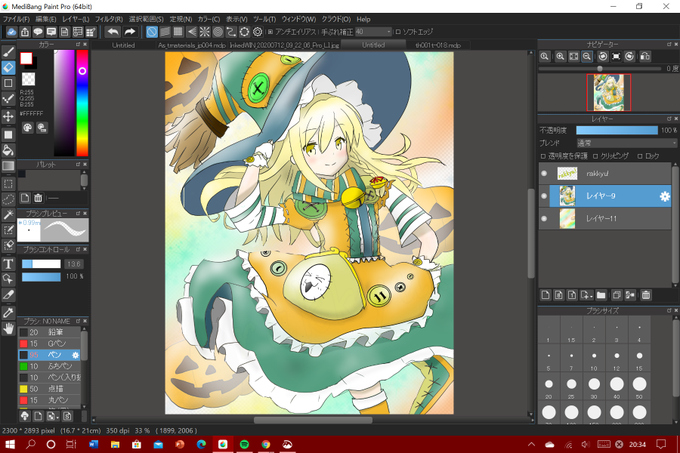This screenshot has height=453, width=680.
Task: Toggle the アンチエイリアス checkbox
Action: coord(270,32)
